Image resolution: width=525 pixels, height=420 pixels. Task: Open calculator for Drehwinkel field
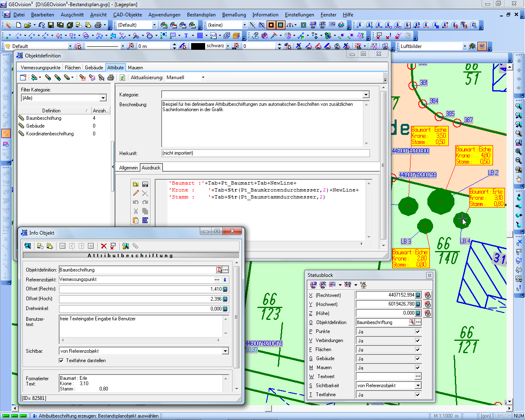click(x=225, y=309)
